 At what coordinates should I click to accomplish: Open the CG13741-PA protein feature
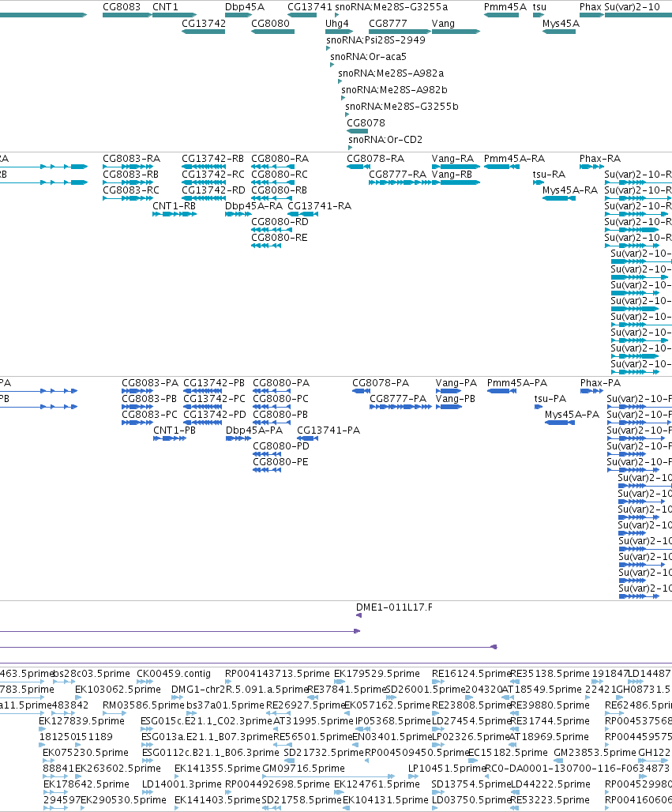[x=307, y=438]
